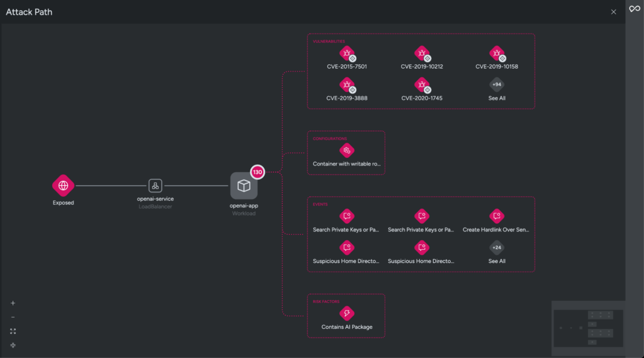Click the Workload subtitle text
The image size is (644, 358).
tap(243, 213)
